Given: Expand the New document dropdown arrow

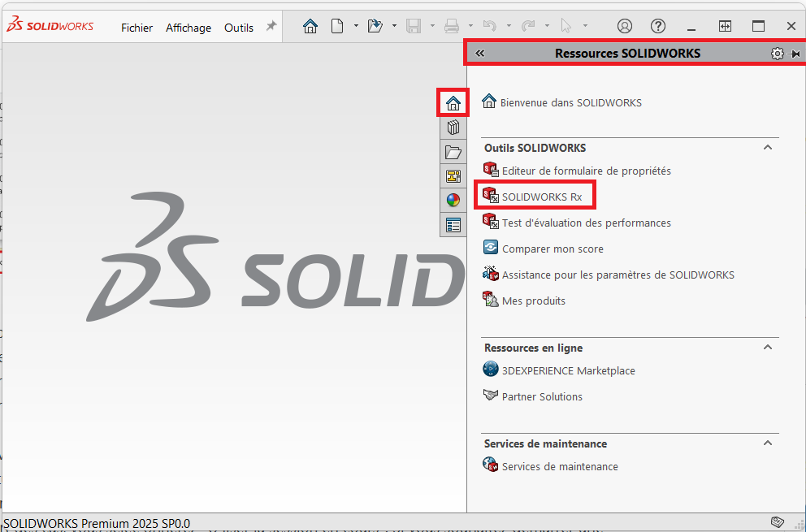Looking at the screenshot, I should [x=356, y=26].
